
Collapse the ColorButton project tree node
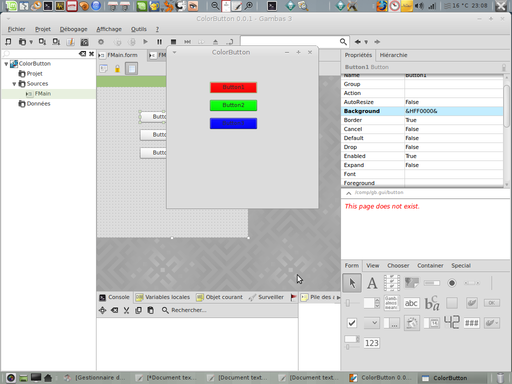coord(6,64)
